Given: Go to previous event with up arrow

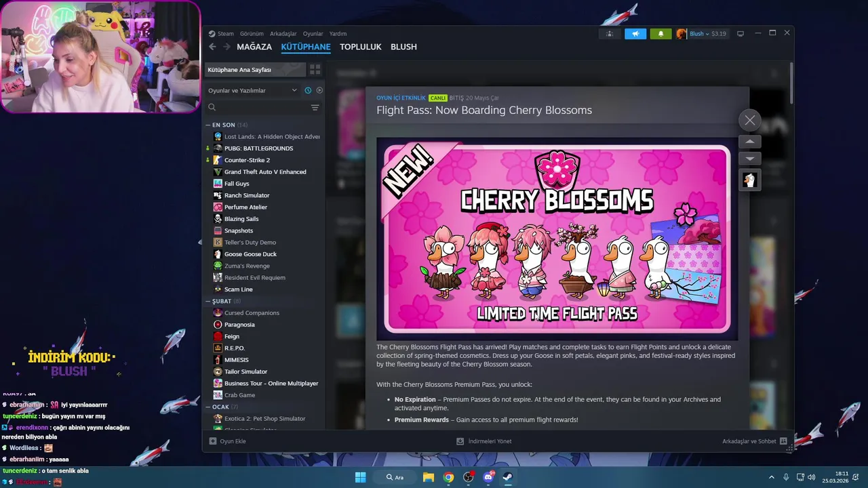Looking at the screenshot, I should 749,142.
